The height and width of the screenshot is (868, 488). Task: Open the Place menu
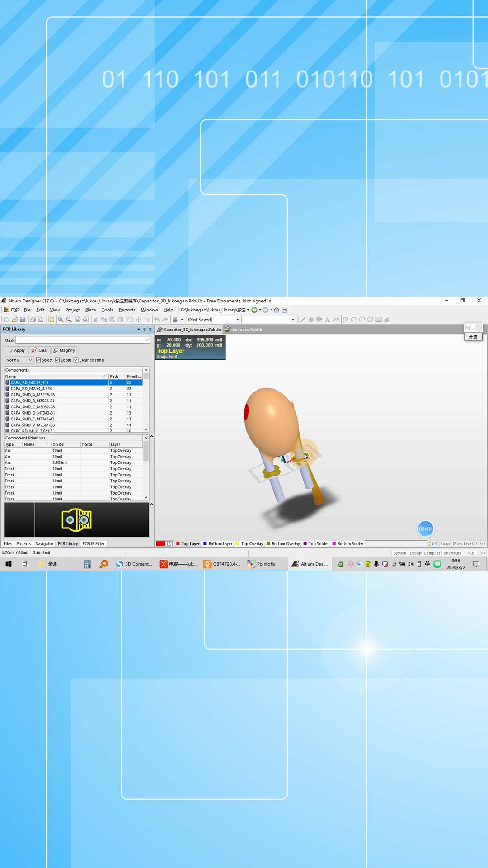[90, 310]
